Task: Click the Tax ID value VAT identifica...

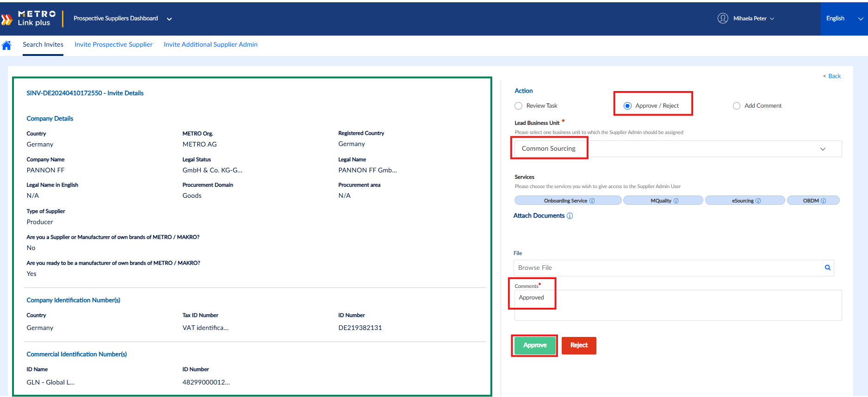Action: [205, 328]
